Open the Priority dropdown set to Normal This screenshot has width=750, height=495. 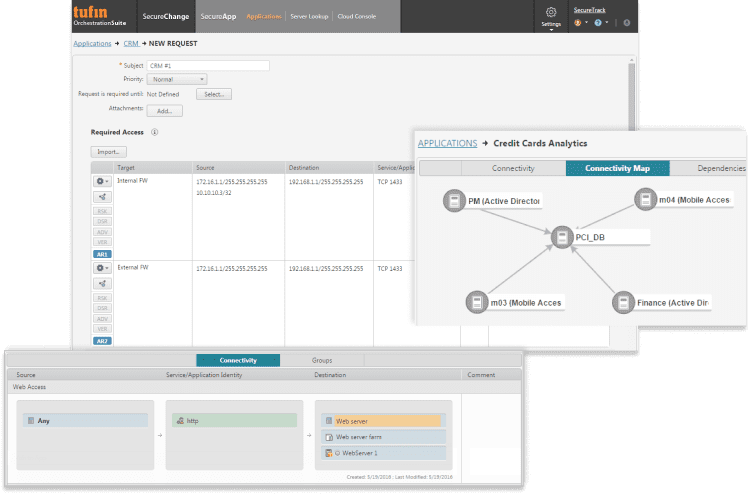[176, 79]
